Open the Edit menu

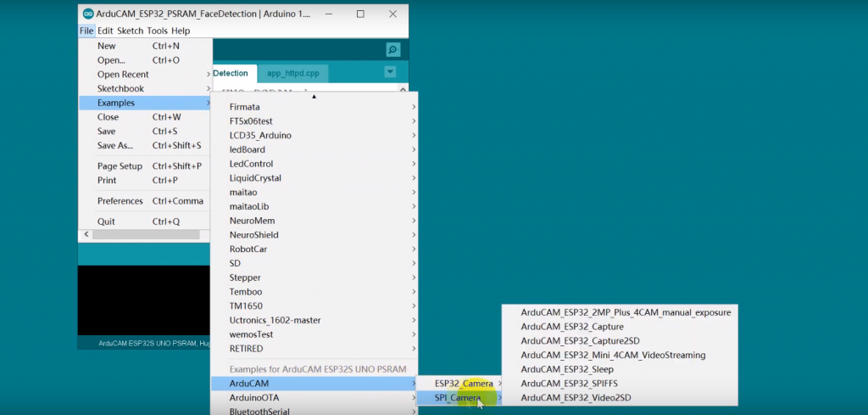[105, 31]
